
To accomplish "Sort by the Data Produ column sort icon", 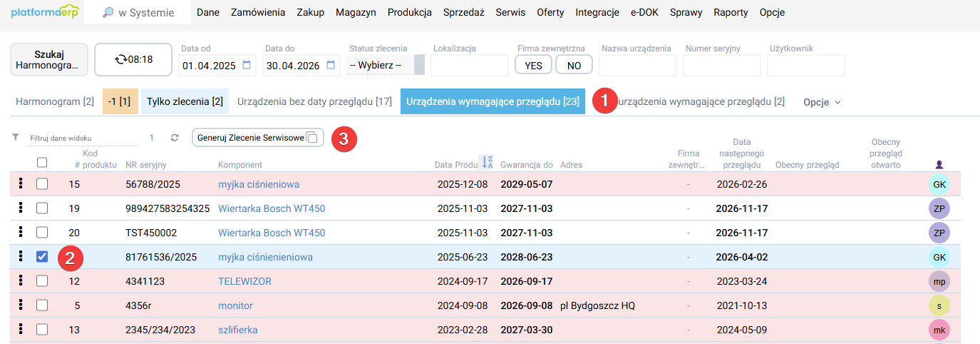I will click(487, 163).
